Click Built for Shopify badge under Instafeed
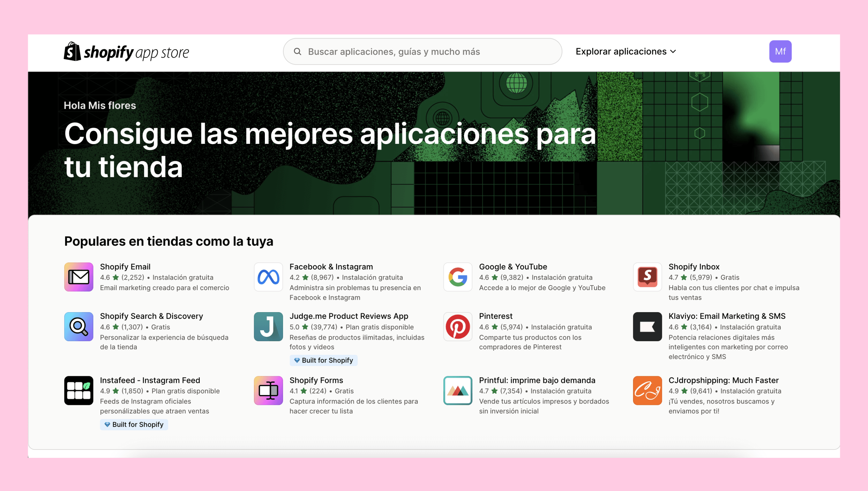 [x=134, y=424]
